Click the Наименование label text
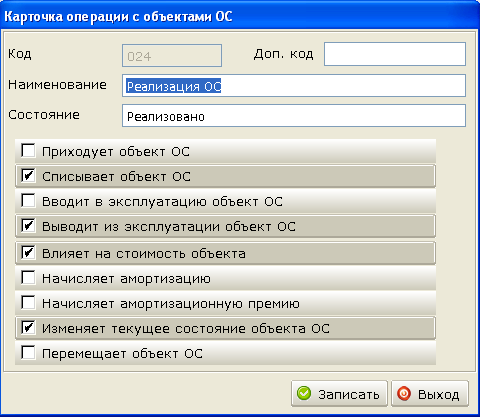This screenshot has height=417, width=480. point(57,85)
